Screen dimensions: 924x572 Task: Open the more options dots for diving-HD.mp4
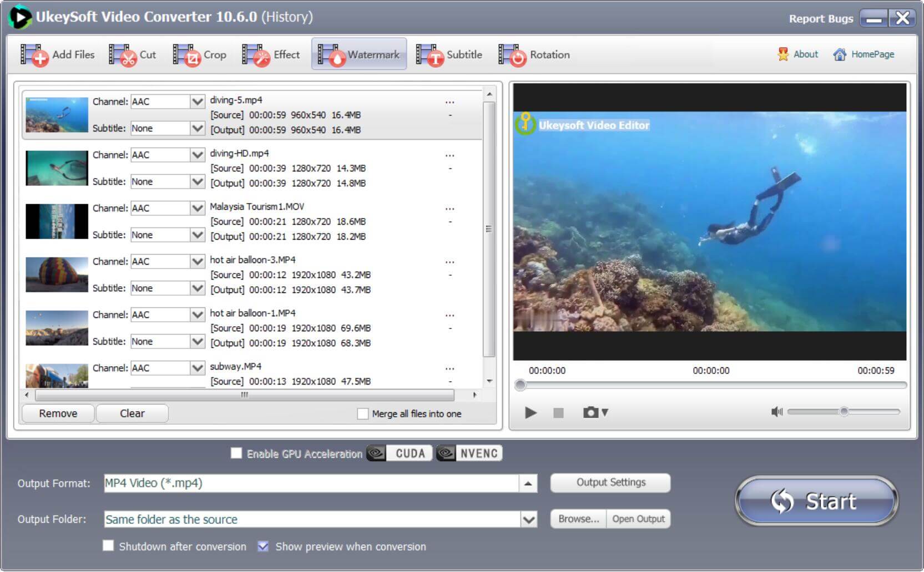click(450, 155)
